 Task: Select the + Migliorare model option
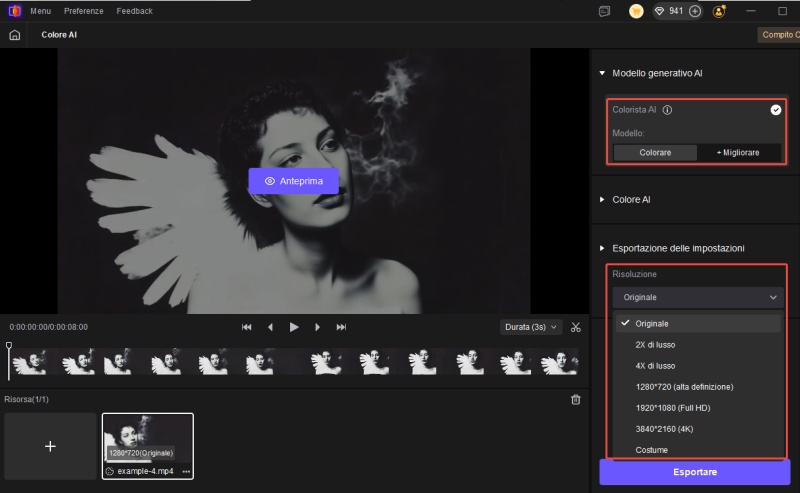(738, 153)
